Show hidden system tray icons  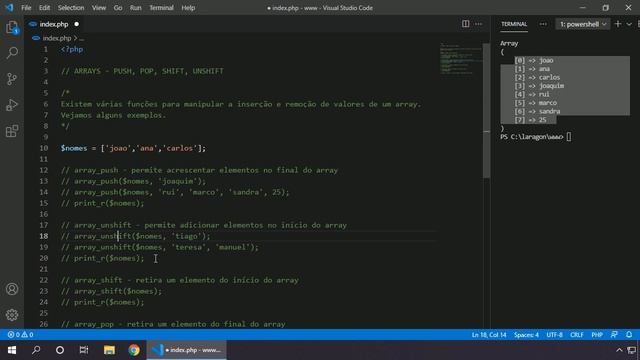619,350
